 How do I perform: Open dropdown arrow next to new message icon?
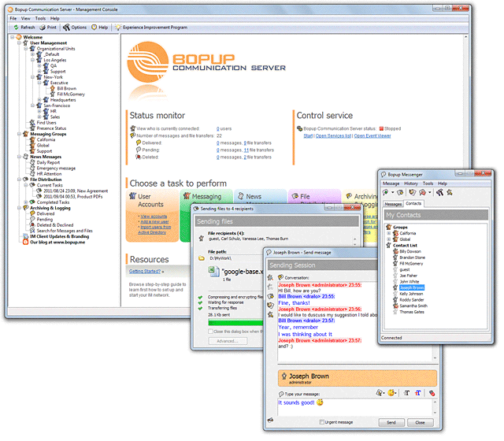(392, 193)
